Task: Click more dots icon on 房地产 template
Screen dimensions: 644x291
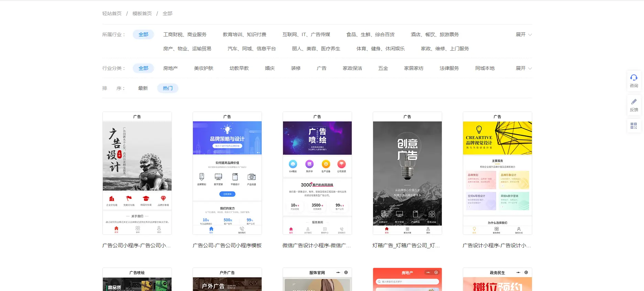Action: (428, 272)
